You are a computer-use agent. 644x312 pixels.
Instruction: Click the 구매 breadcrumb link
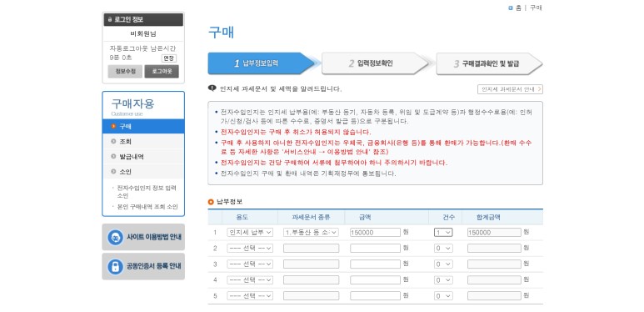click(x=536, y=8)
